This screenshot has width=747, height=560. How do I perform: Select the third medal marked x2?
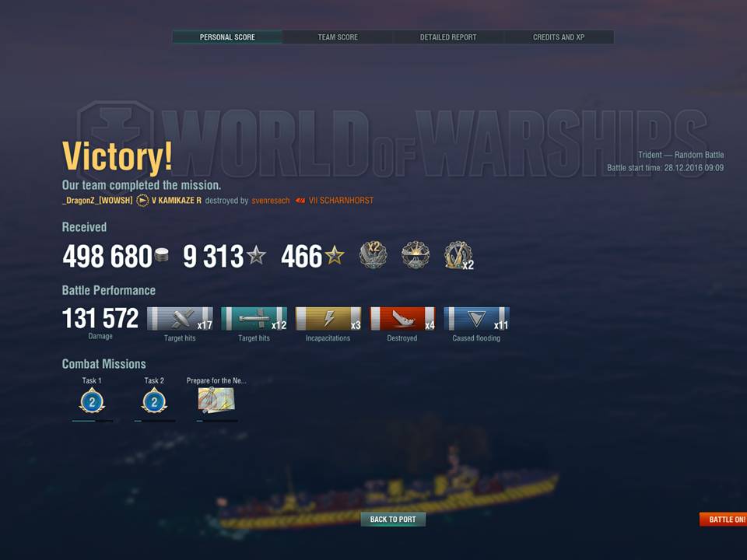click(x=458, y=255)
